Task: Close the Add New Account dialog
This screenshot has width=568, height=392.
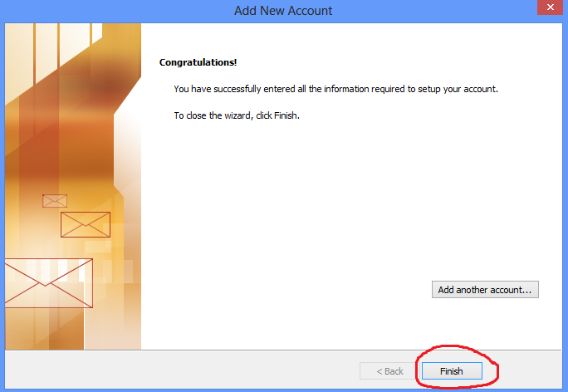Action: click(550, 7)
